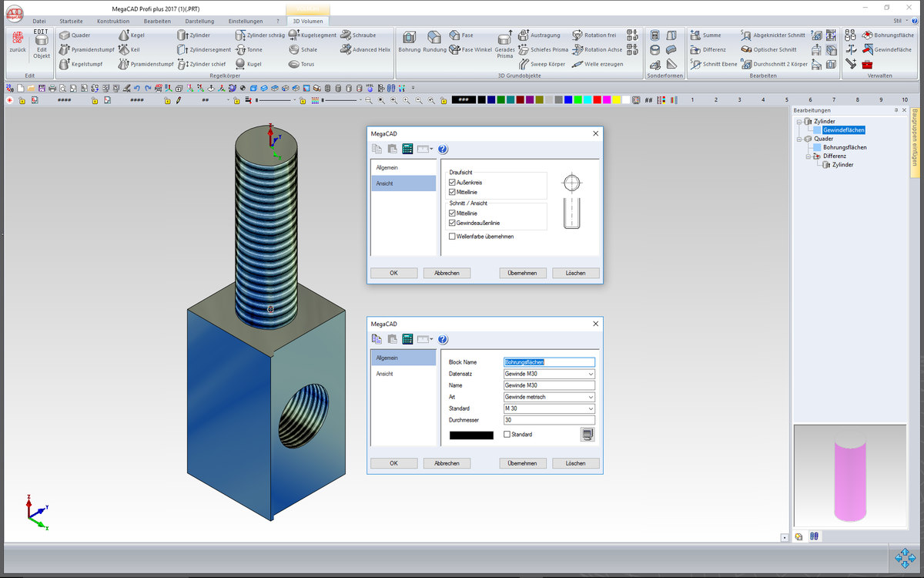Choose the Schale shell tool
Image resolution: width=924 pixels, height=578 pixels.
(x=303, y=49)
